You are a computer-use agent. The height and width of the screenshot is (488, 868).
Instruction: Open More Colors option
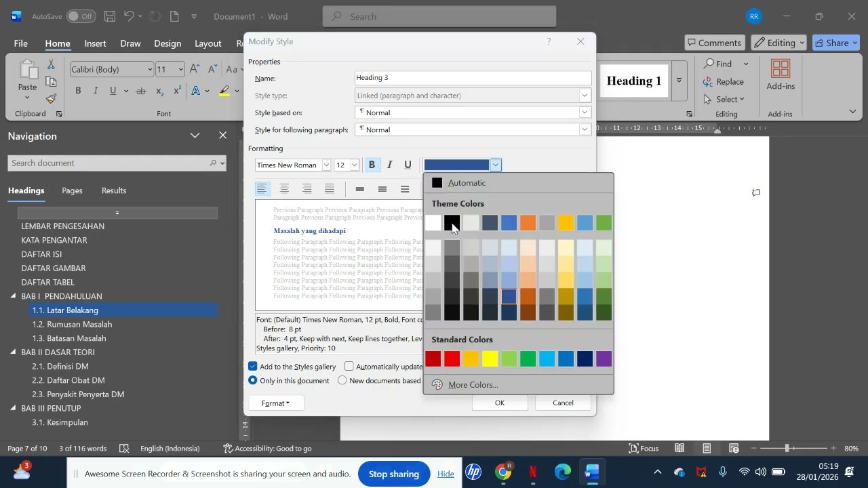[473, 385]
